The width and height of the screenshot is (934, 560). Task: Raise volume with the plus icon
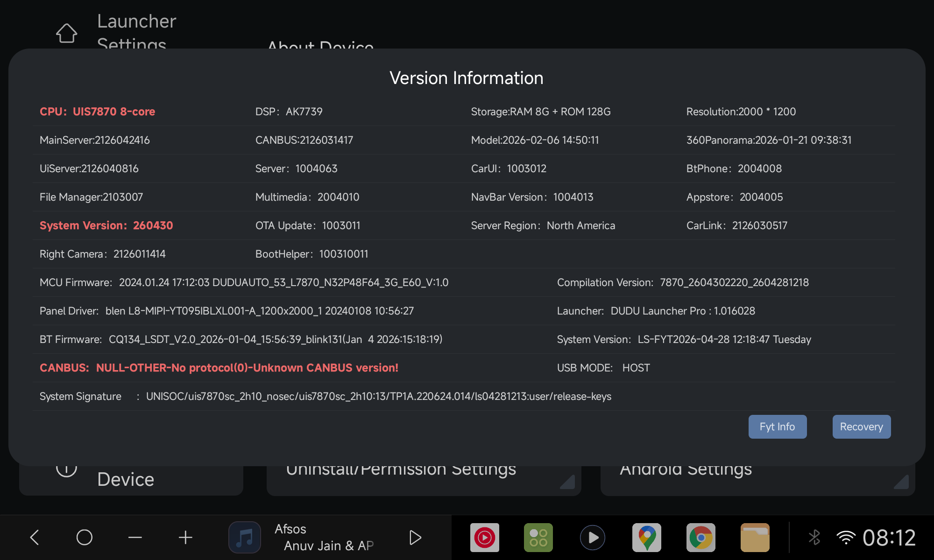pos(185,538)
